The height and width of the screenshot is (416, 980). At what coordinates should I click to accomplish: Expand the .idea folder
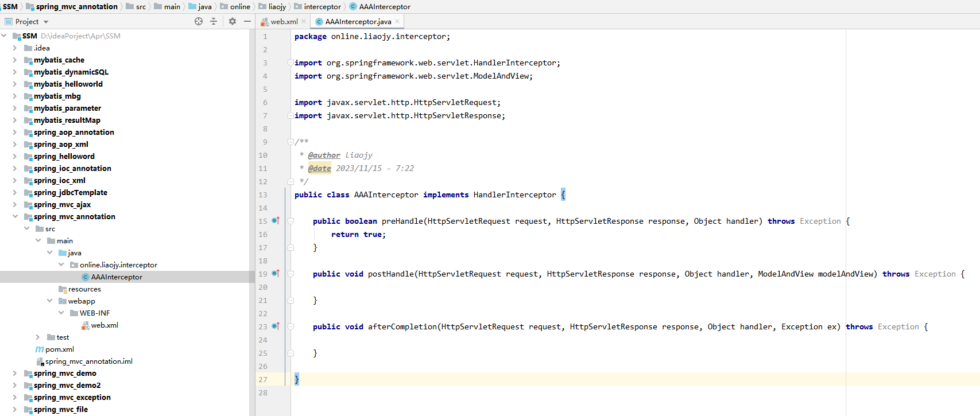tap(15, 48)
